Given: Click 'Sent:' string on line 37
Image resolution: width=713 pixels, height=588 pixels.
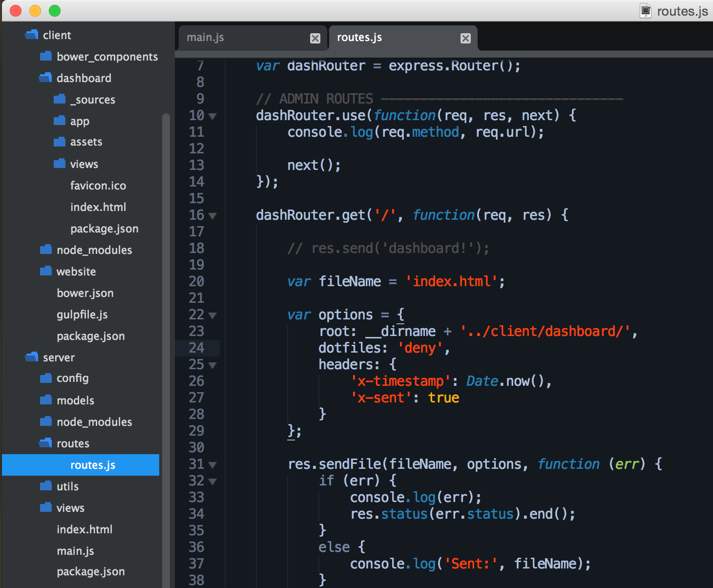Looking at the screenshot, I should [471, 564].
